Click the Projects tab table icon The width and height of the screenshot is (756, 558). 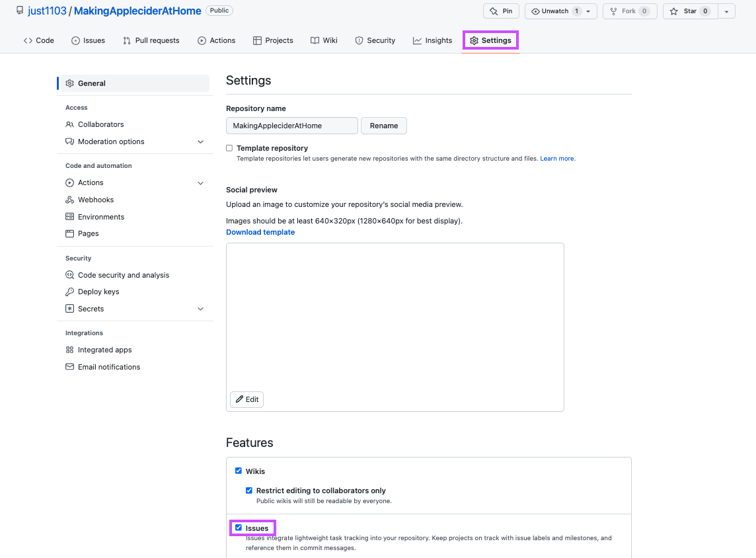tap(257, 40)
